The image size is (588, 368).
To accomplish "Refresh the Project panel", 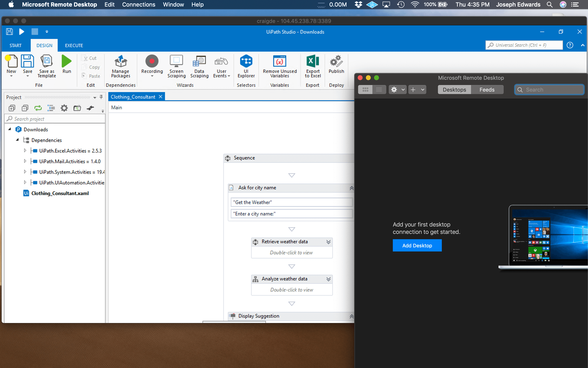I will [38, 108].
